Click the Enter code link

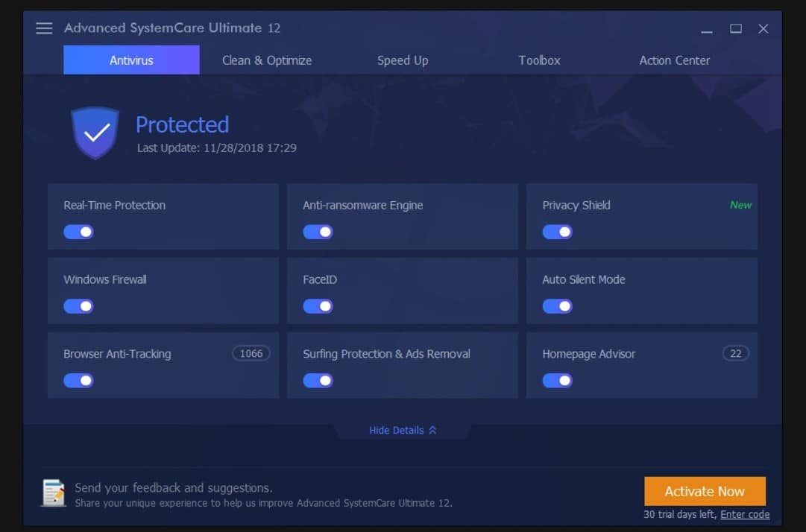click(x=745, y=514)
